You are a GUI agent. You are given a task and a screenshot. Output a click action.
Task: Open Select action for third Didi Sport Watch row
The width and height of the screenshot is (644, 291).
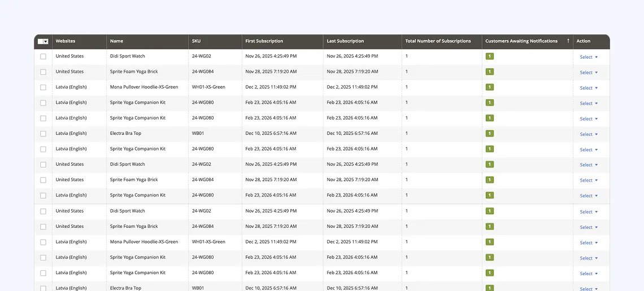click(589, 212)
